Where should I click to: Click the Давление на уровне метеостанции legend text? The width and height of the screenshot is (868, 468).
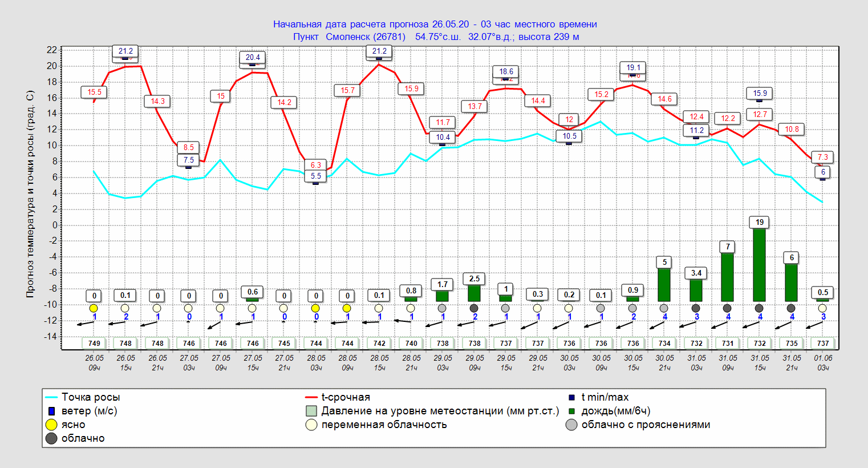(x=440, y=411)
